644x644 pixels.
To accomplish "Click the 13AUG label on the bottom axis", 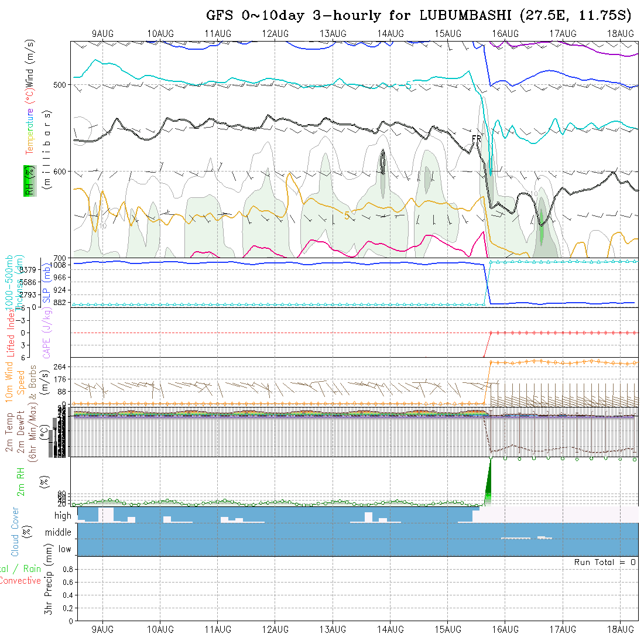I will point(333,629).
